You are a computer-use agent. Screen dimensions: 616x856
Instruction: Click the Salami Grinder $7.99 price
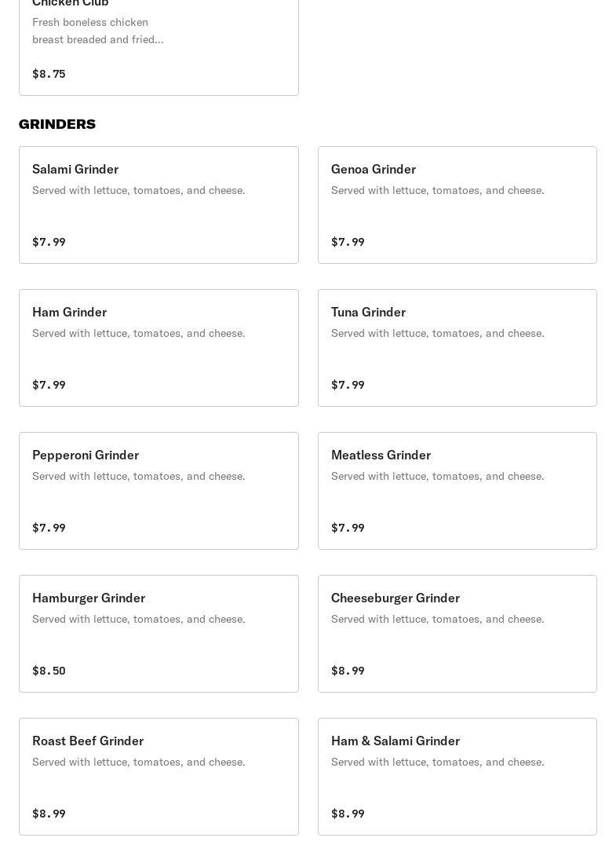click(49, 242)
